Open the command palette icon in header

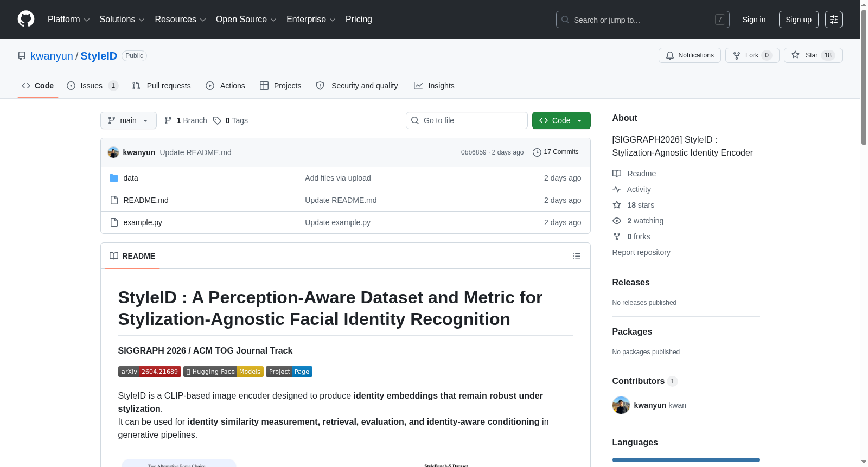pos(833,20)
